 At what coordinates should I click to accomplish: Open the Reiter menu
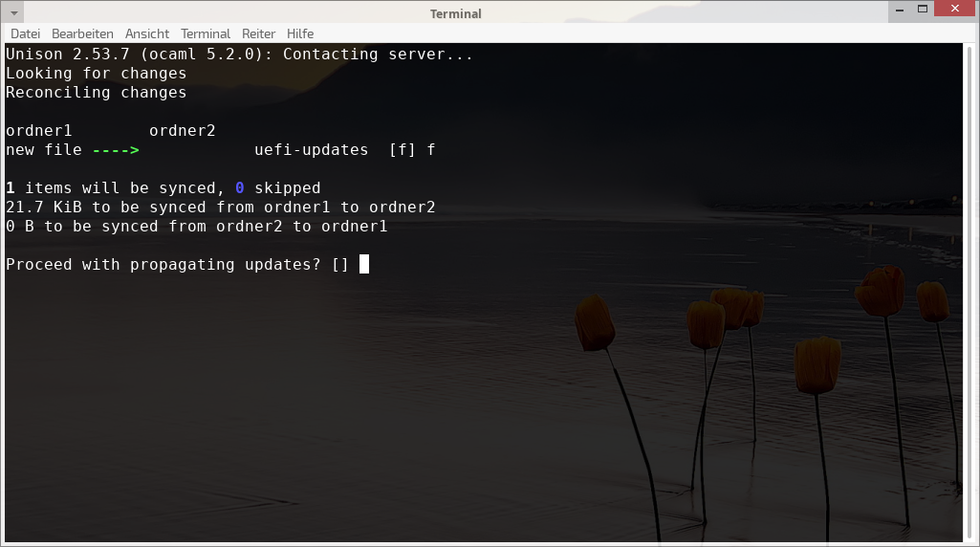(x=259, y=33)
